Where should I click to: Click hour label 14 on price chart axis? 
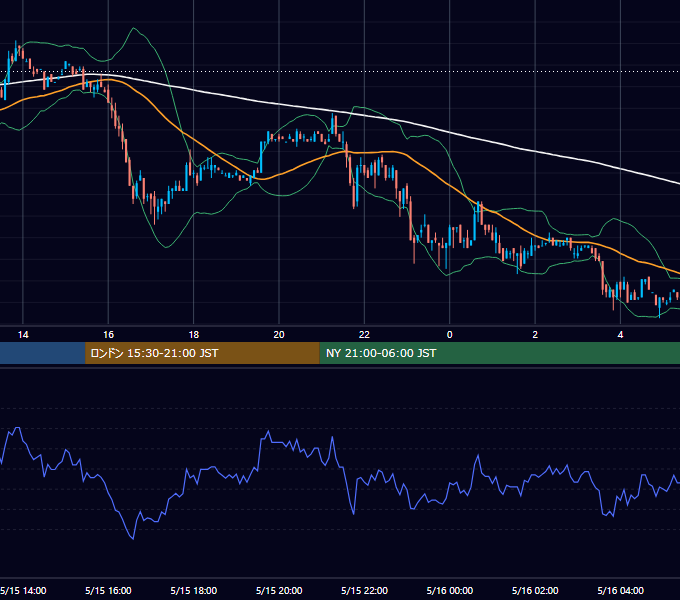pyautogui.click(x=23, y=335)
